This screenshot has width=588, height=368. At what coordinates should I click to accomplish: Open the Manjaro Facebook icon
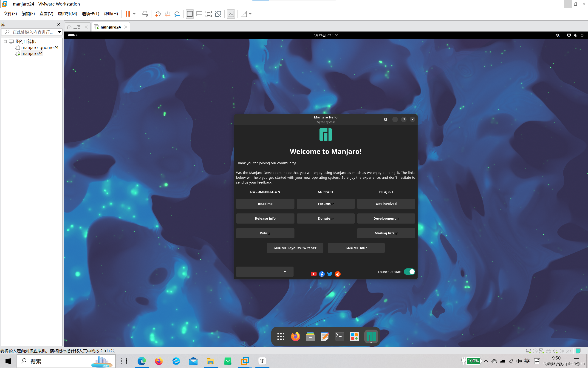[x=322, y=274]
